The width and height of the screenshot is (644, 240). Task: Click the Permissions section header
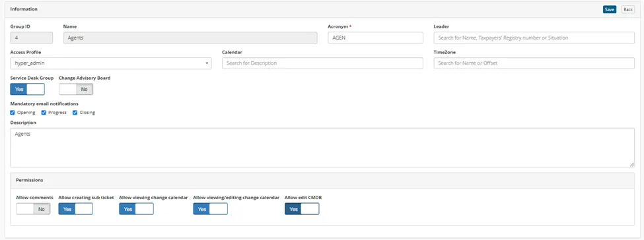pos(322,180)
